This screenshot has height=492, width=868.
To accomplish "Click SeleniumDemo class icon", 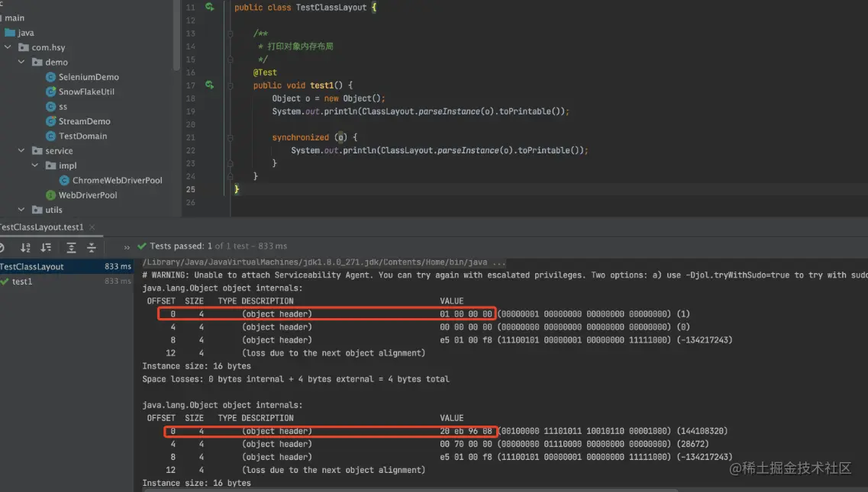I will coord(50,77).
